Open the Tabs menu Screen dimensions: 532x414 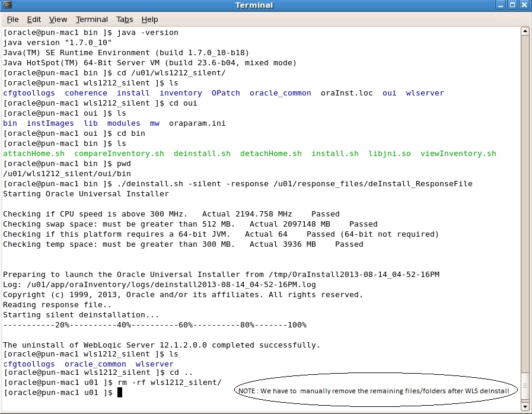tap(125, 20)
